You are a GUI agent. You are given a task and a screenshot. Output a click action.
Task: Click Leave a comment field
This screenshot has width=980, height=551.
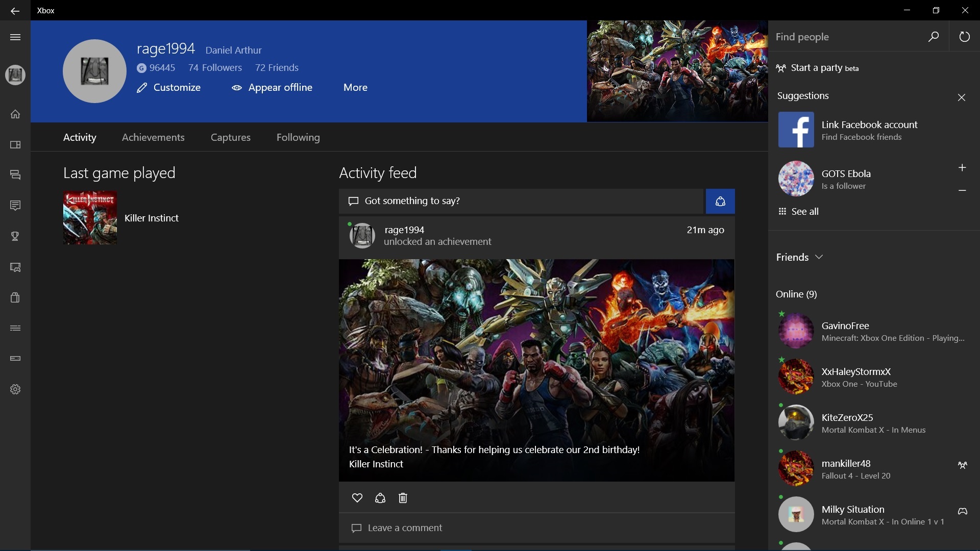[x=536, y=528]
